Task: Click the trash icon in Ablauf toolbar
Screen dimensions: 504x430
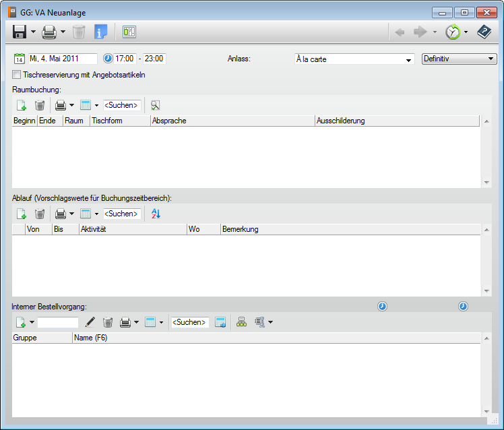Action: [40, 214]
